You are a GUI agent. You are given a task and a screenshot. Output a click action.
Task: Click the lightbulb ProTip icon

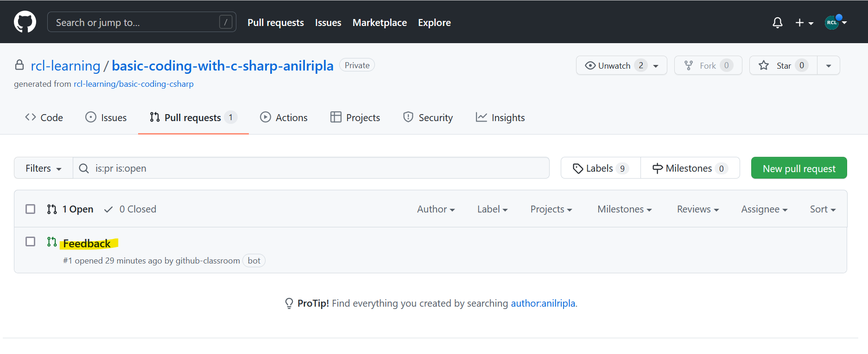point(289,303)
